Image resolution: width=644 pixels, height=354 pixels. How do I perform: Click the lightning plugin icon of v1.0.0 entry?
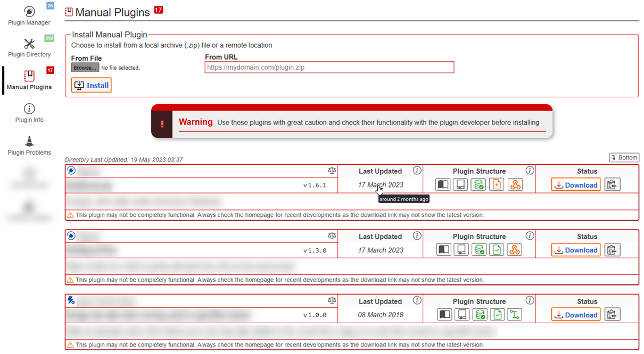tap(71, 300)
